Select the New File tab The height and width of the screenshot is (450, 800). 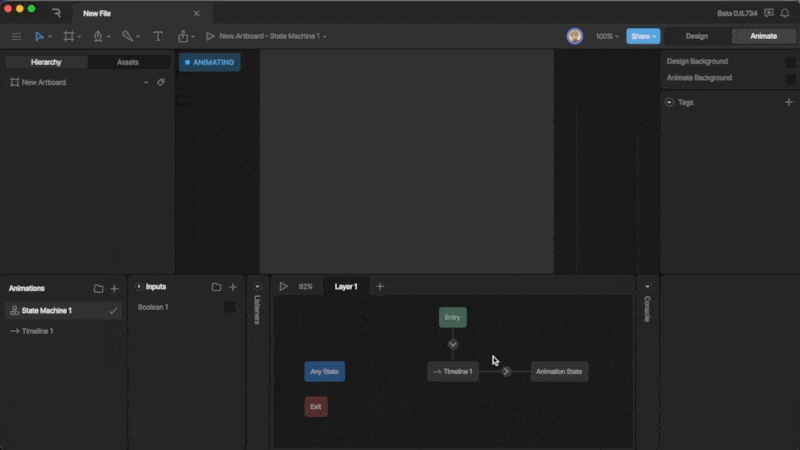[143, 13]
